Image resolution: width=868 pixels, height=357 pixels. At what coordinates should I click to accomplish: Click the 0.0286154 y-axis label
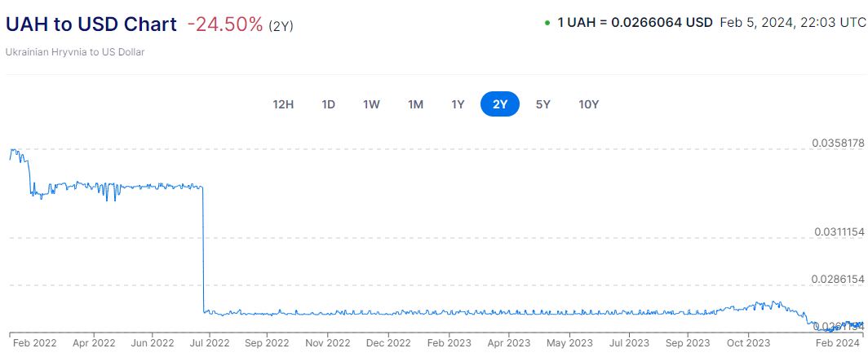coord(838,279)
